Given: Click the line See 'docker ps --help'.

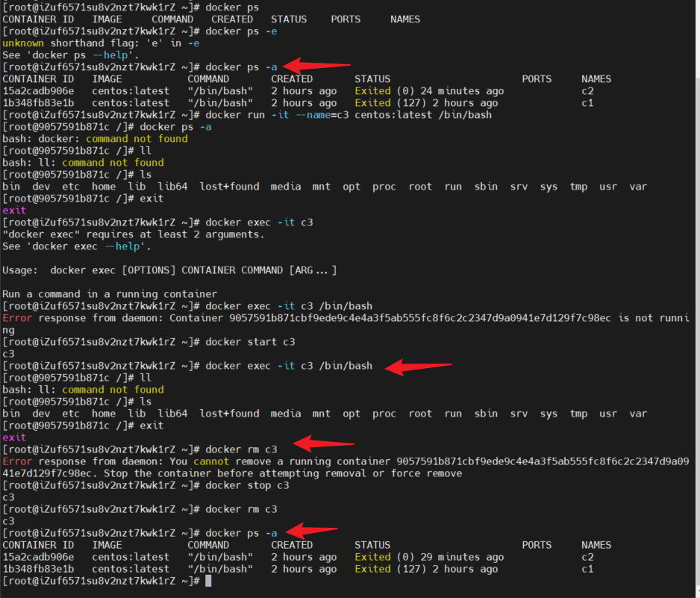Looking at the screenshot, I should pyautogui.click(x=71, y=55).
